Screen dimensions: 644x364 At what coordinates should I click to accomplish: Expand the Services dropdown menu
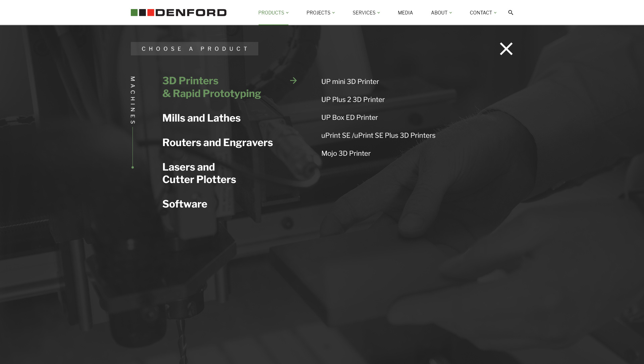coord(366,12)
